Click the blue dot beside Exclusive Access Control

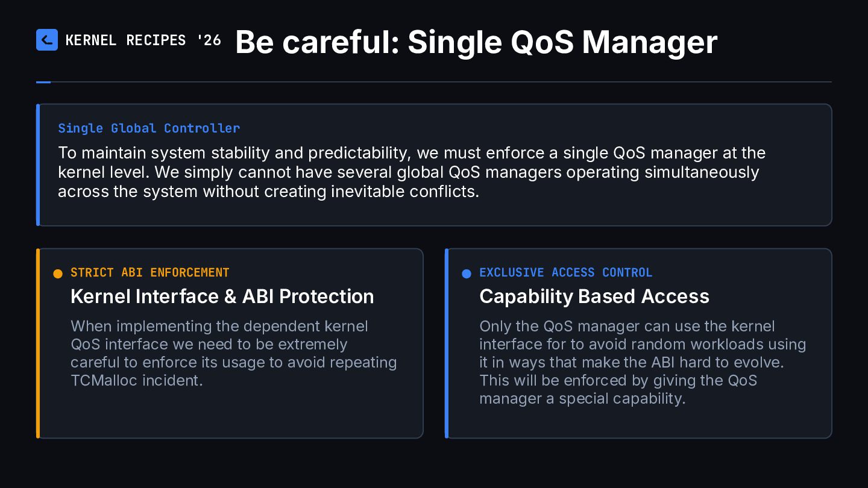(467, 274)
